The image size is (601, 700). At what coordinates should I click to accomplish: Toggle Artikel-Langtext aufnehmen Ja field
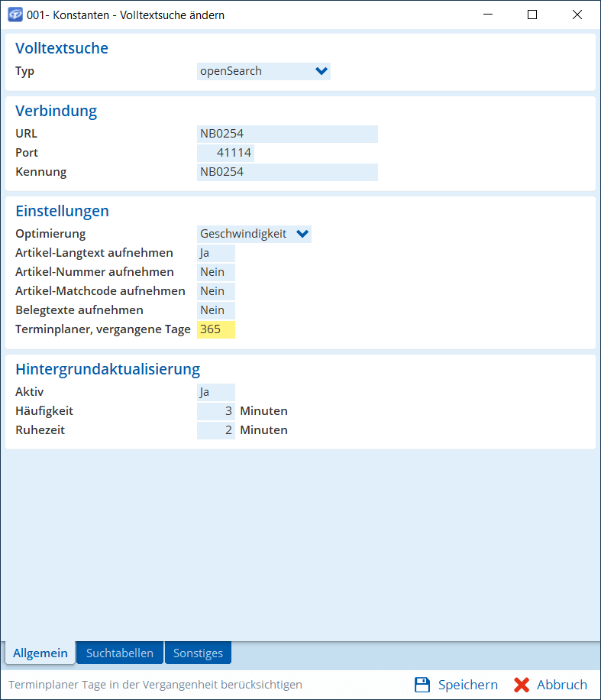click(x=215, y=253)
